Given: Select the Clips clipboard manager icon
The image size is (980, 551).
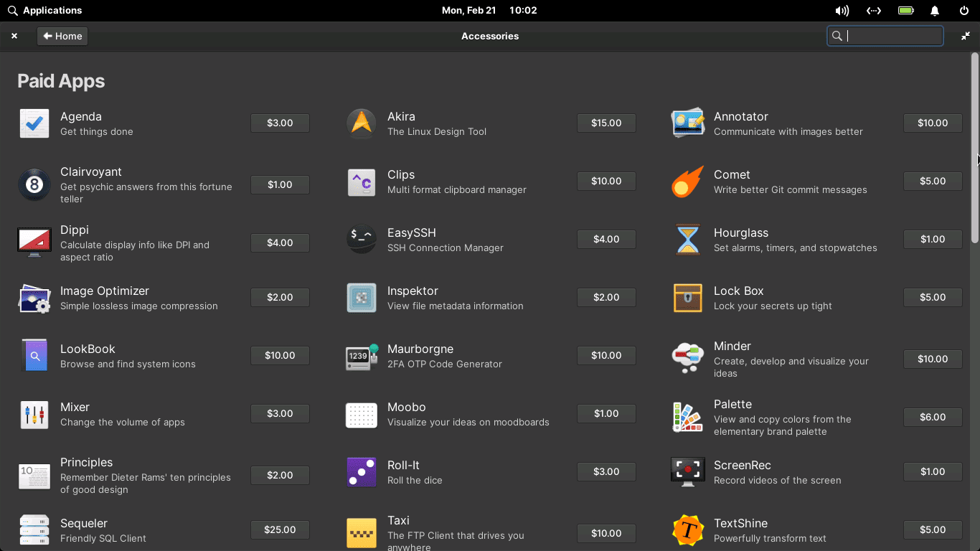Looking at the screenshot, I should pyautogui.click(x=361, y=182).
